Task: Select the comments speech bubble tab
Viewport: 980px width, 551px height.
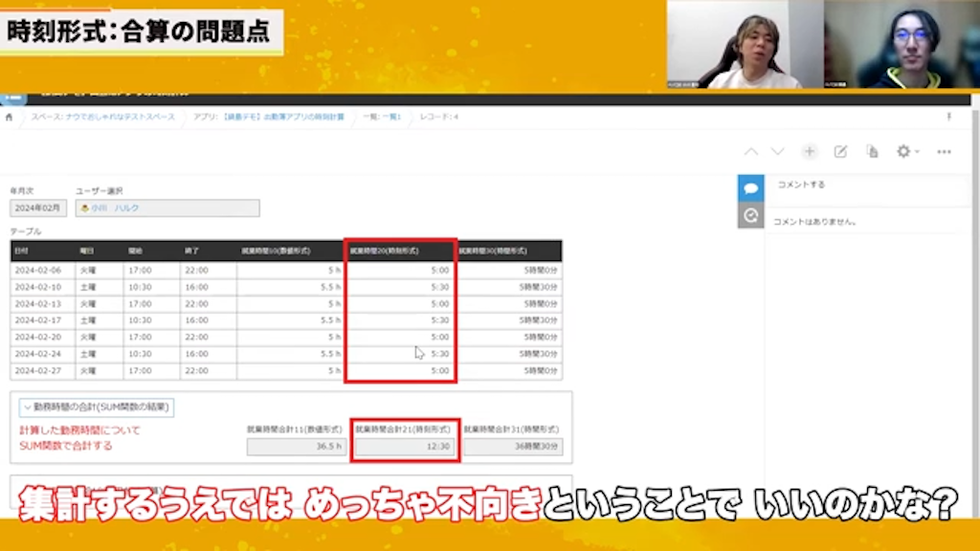Action: coord(750,188)
